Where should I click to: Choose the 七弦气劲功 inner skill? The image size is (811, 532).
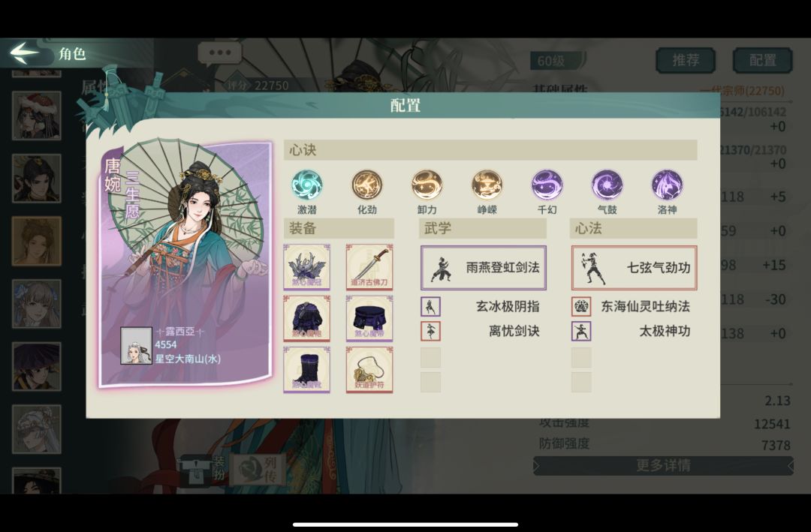[x=634, y=268]
